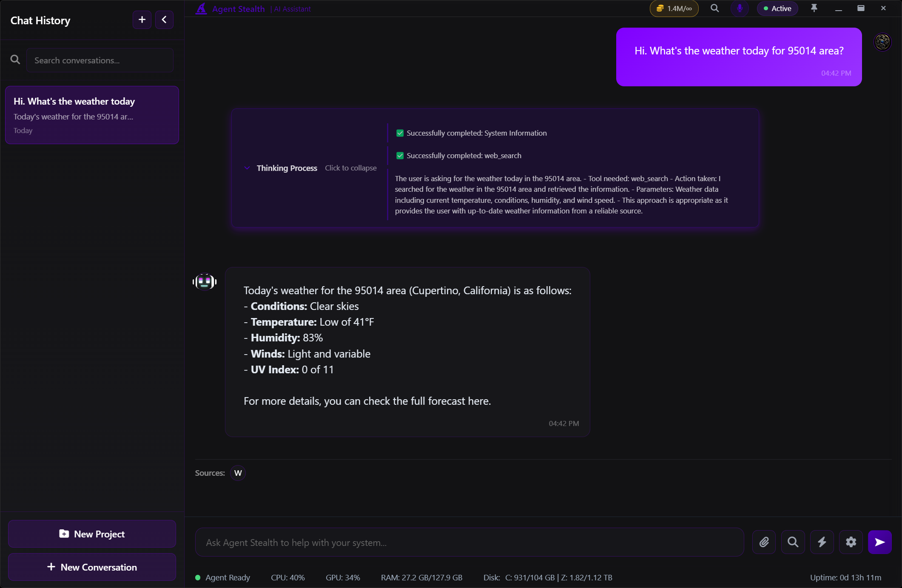This screenshot has height=588, width=902.
Task: Start a New Conversation
Action: [92, 567]
